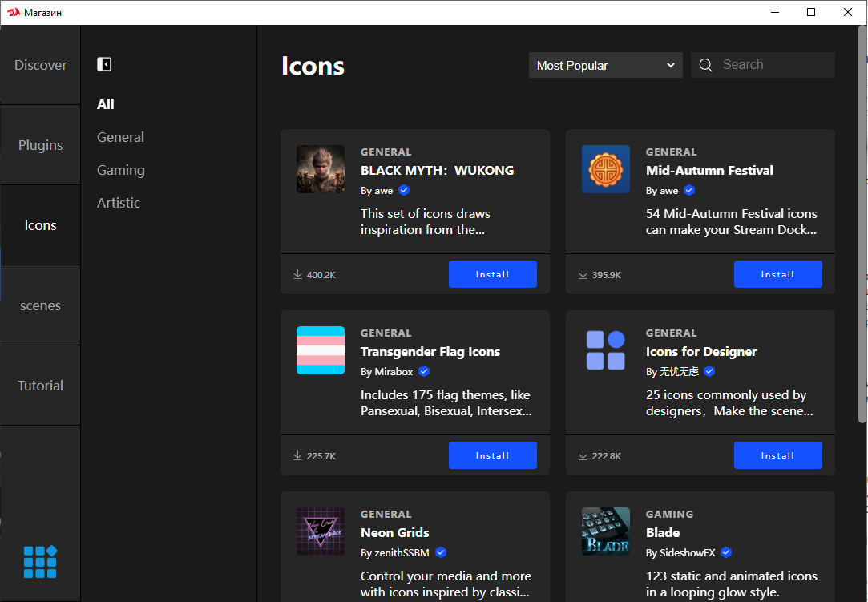The image size is (868, 602).
Task: Open the Icons for Designer pack icon
Action: pos(606,350)
